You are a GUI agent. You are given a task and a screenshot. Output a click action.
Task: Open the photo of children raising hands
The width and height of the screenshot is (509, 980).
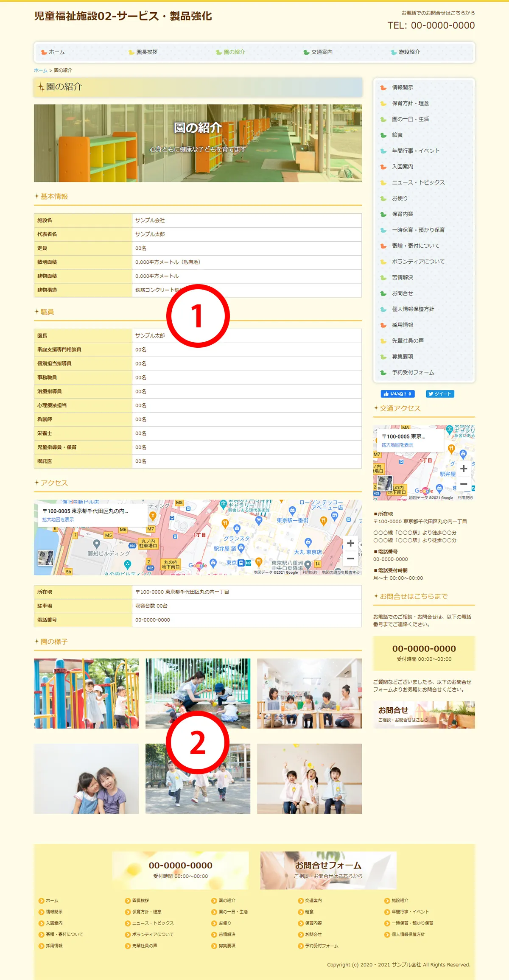pyautogui.click(x=309, y=779)
